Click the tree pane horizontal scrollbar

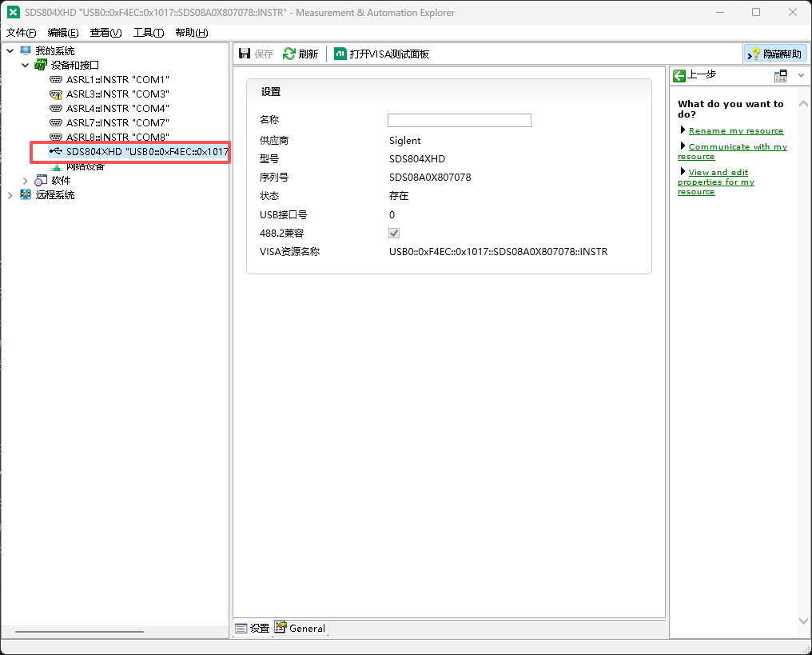(79, 632)
